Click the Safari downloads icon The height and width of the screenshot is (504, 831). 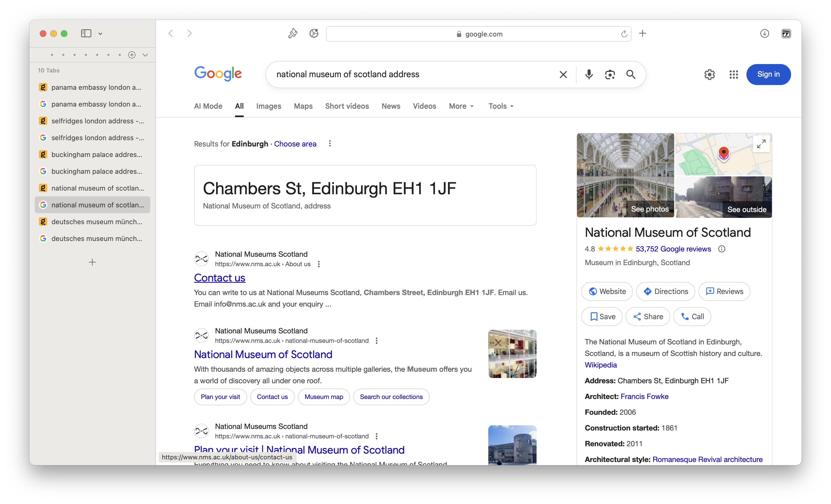[x=765, y=33]
